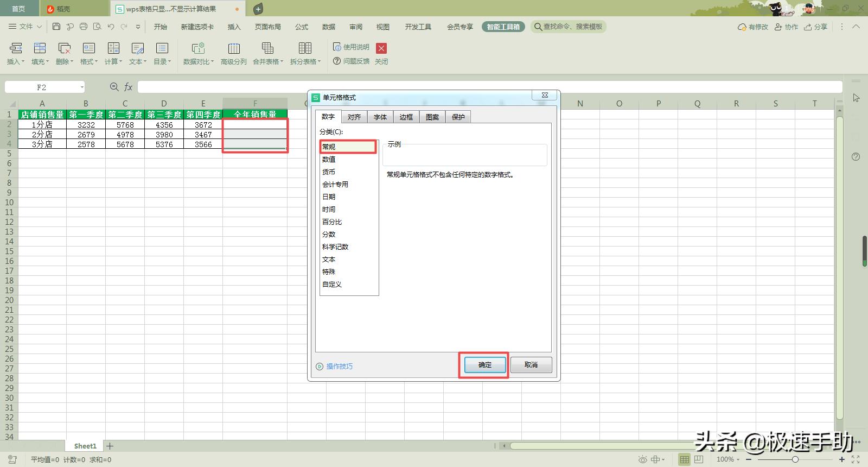This screenshot has height=467, width=868.
Task: Click the fx insert function icon
Action: (129, 87)
